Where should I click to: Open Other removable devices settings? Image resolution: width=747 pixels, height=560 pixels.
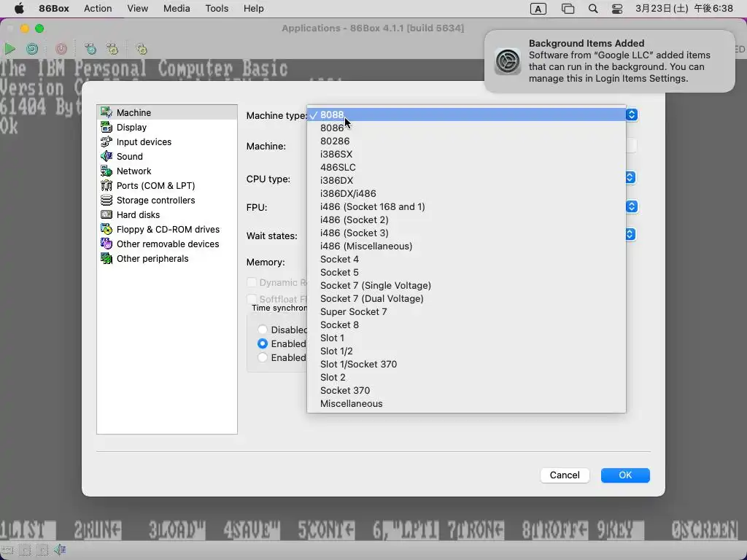tap(167, 244)
